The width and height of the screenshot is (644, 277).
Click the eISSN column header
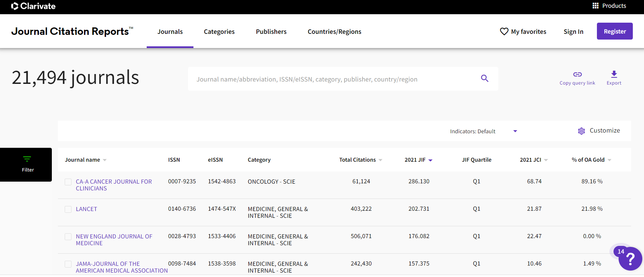tap(215, 160)
